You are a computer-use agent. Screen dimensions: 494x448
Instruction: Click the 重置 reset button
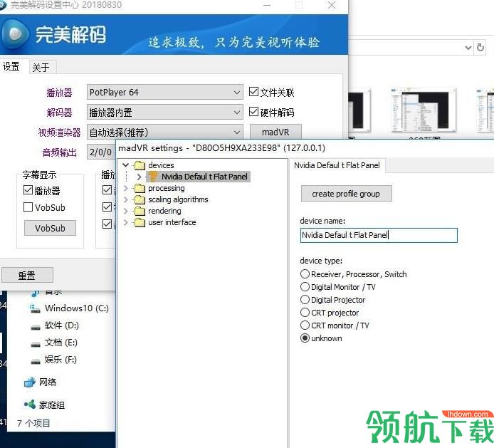tap(28, 276)
